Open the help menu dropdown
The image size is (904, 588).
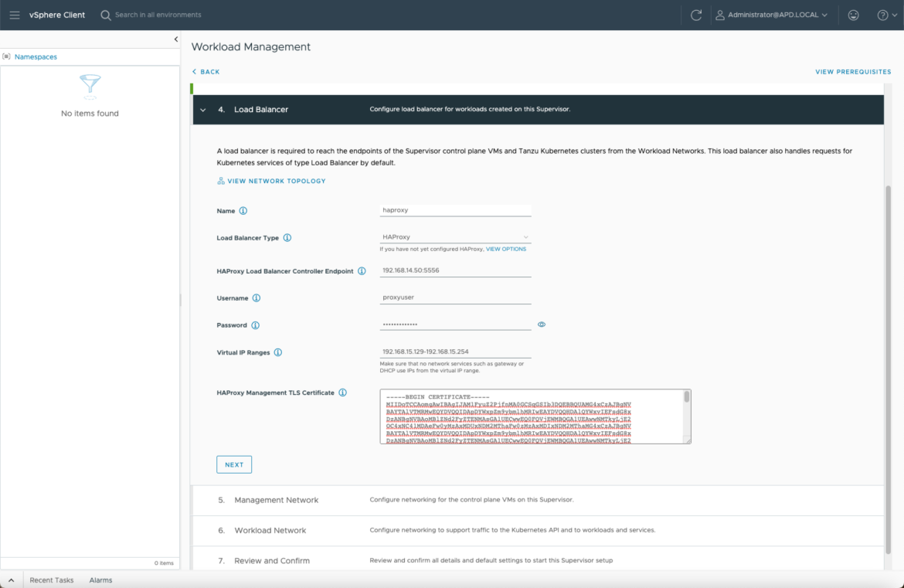(x=886, y=15)
